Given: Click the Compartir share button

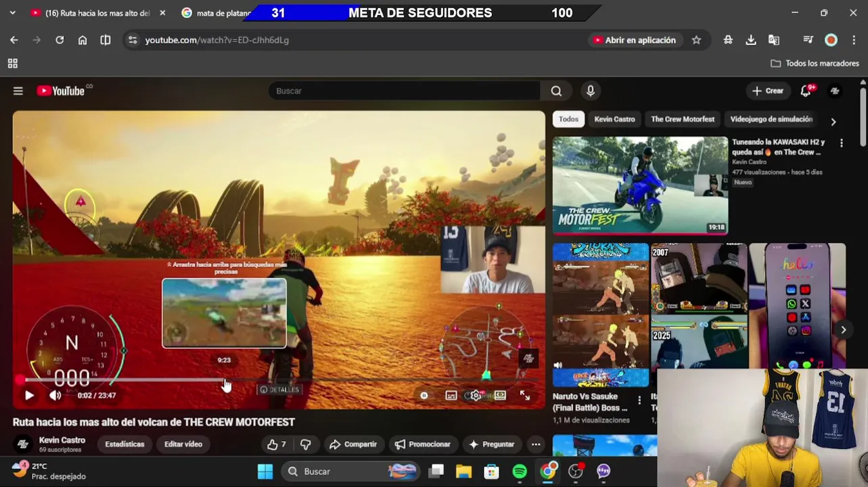Looking at the screenshot, I should (x=352, y=444).
